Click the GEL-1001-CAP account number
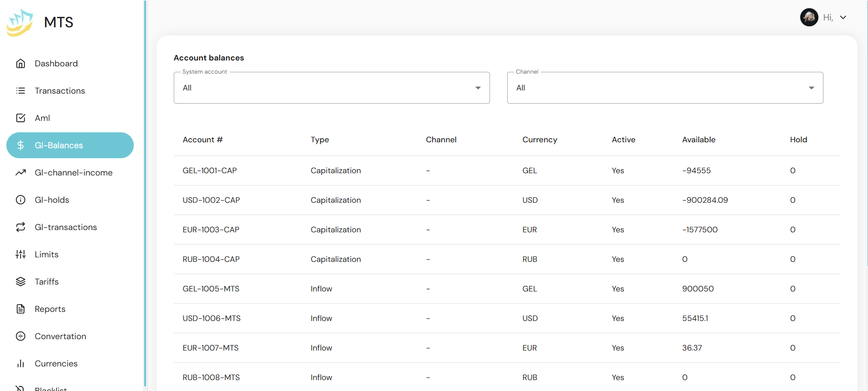This screenshot has width=868, height=391. (x=210, y=170)
